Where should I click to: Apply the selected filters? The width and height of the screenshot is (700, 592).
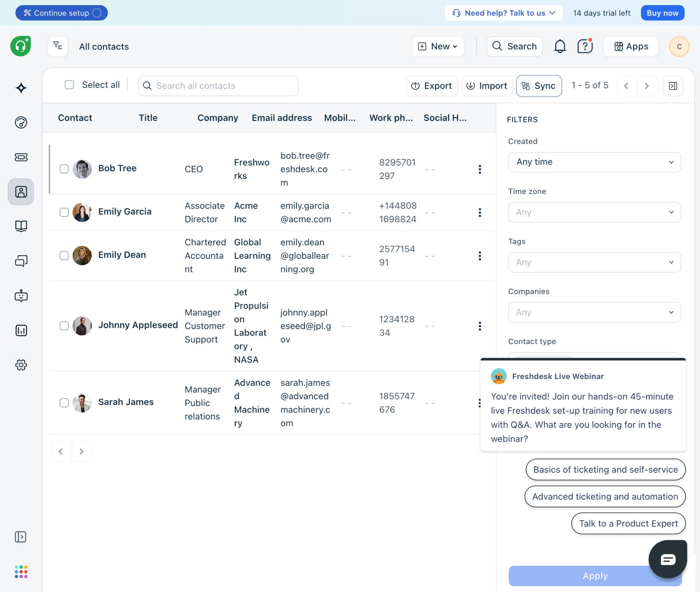[595, 576]
